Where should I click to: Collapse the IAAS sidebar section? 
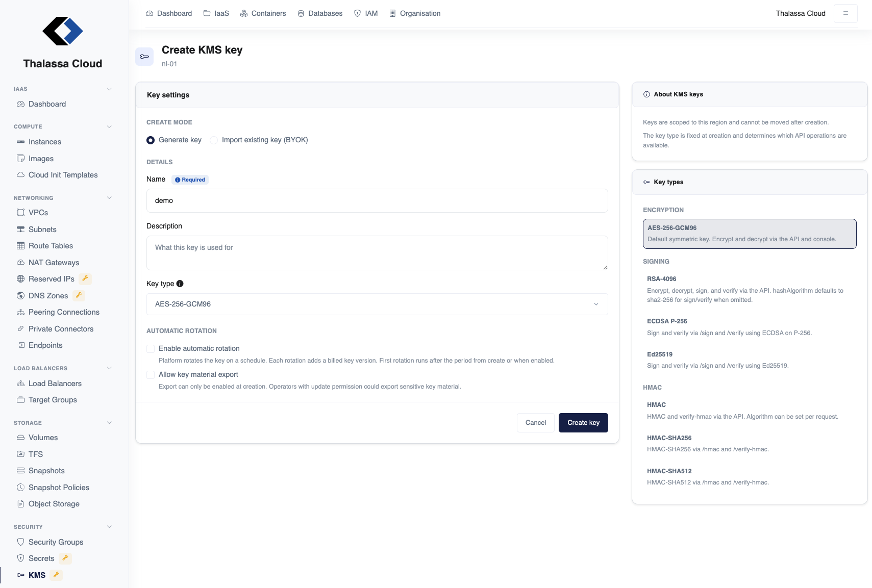point(109,89)
